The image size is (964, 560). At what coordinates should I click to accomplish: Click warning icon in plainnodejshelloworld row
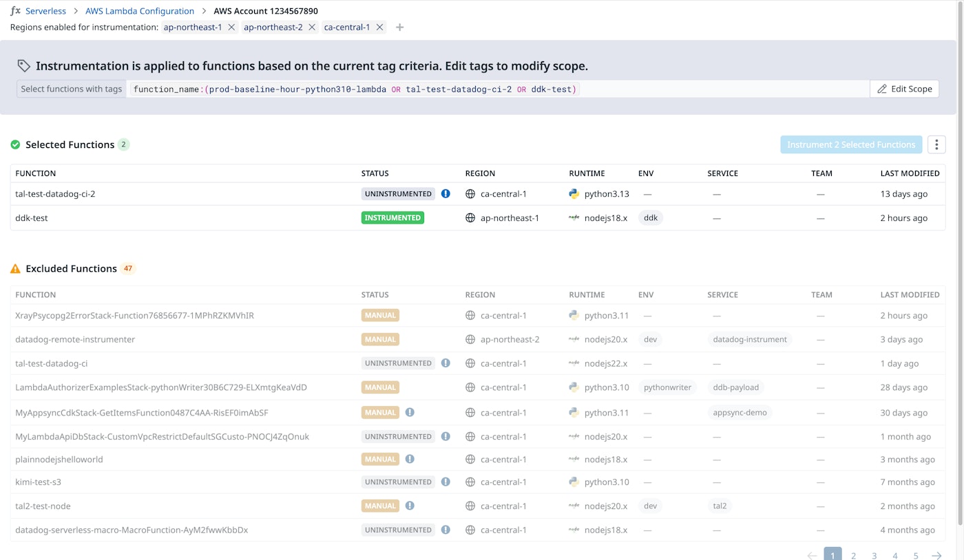coord(410,460)
